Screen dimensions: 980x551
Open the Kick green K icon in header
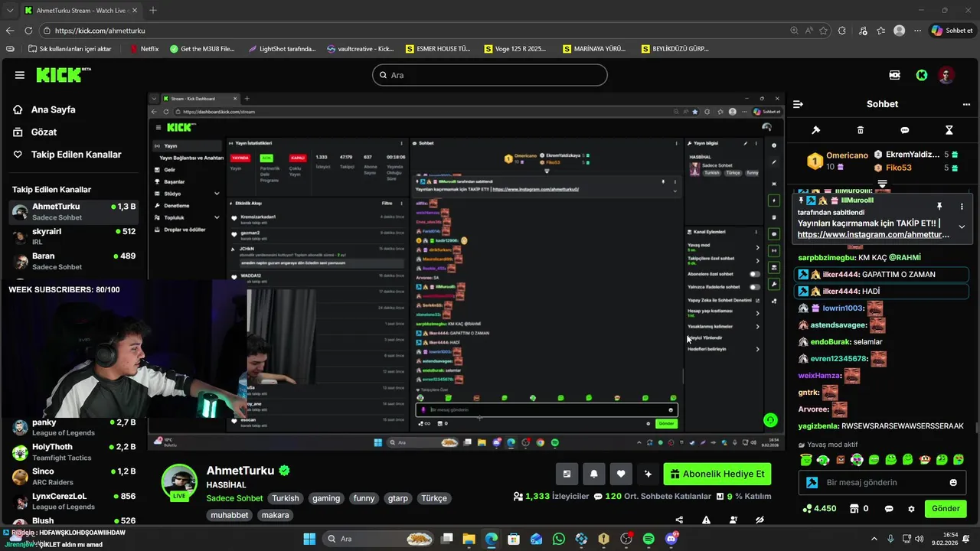point(922,75)
